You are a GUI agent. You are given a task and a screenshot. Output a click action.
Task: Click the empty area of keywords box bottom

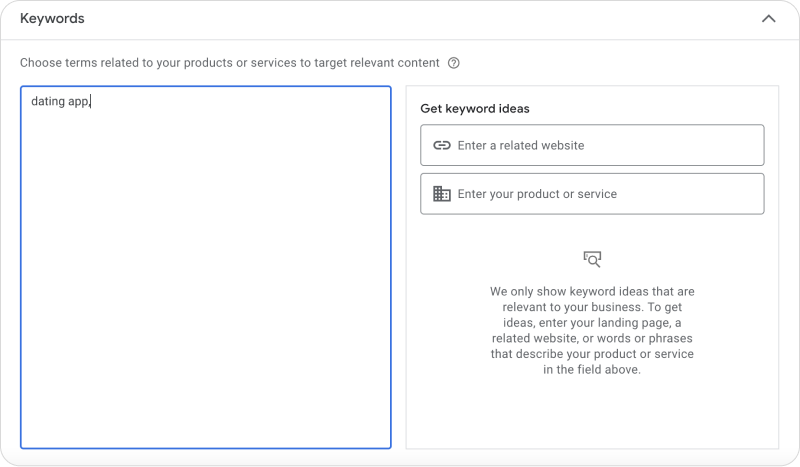[206, 398]
